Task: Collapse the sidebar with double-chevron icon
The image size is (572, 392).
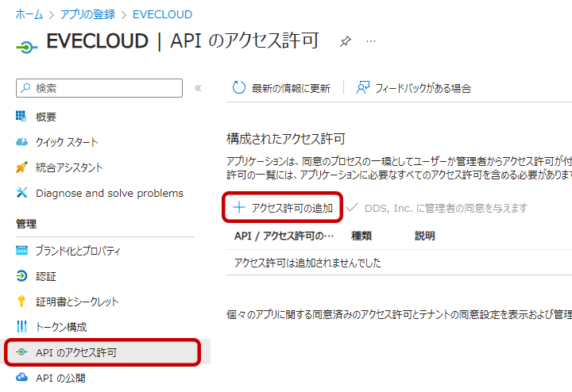Action: [198, 88]
